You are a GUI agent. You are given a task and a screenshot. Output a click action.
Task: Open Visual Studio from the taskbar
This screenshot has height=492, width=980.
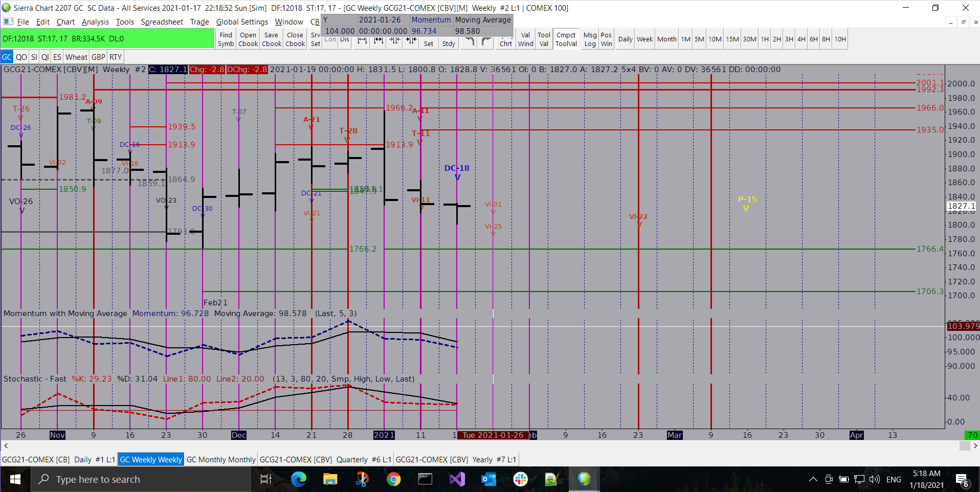457,479
